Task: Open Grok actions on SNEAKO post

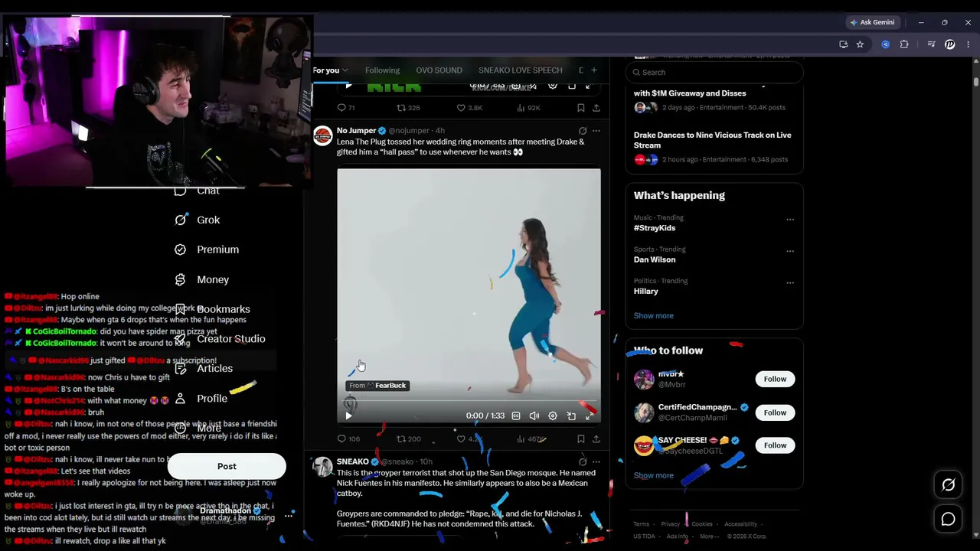Action: pos(583,461)
